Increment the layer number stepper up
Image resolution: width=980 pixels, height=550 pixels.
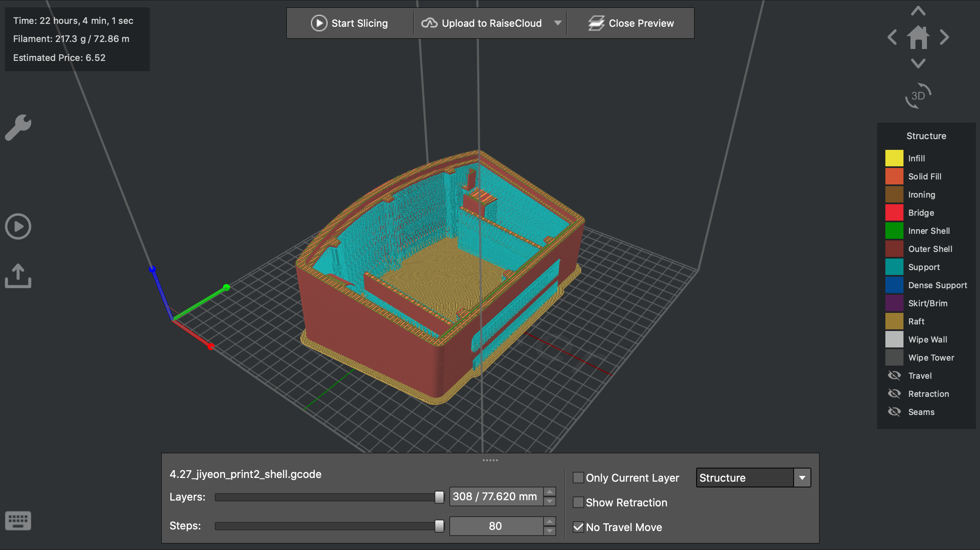(x=550, y=492)
